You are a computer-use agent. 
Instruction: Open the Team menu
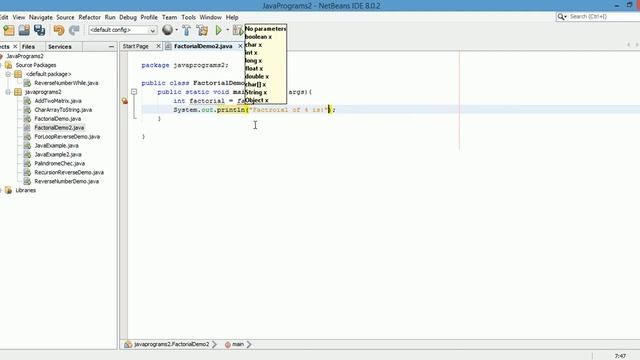click(x=169, y=18)
